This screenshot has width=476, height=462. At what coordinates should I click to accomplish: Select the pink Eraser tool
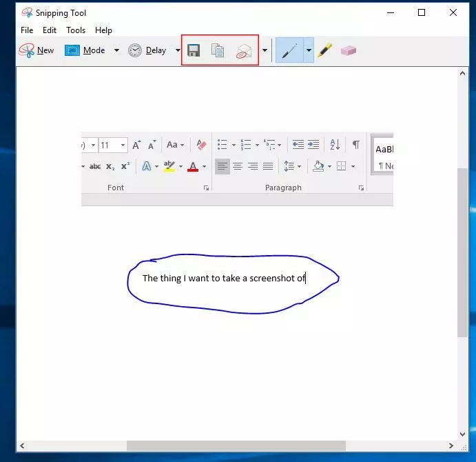coord(348,50)
